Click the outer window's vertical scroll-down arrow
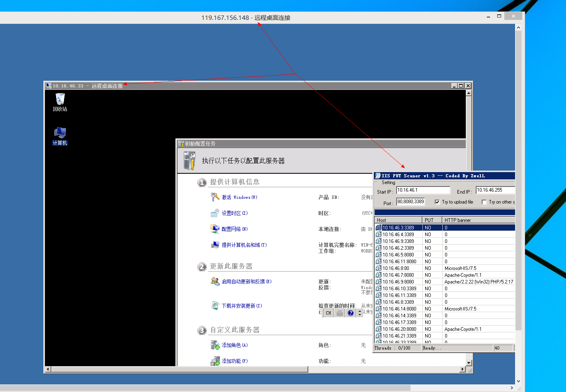Viewport: 566px width, 392px height. 518,381
